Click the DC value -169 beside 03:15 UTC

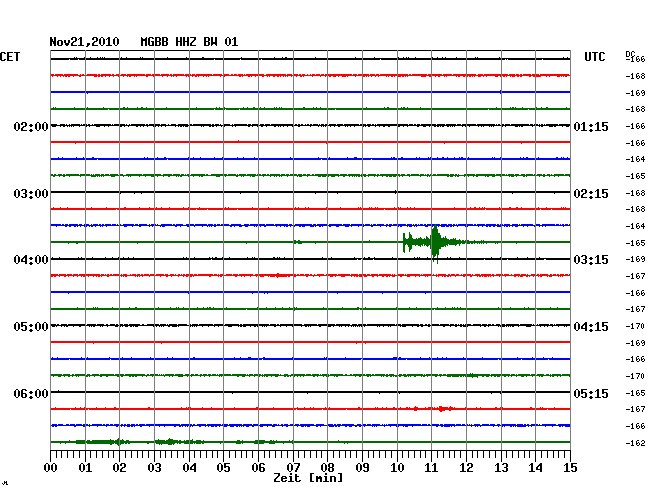pos(635,259)
